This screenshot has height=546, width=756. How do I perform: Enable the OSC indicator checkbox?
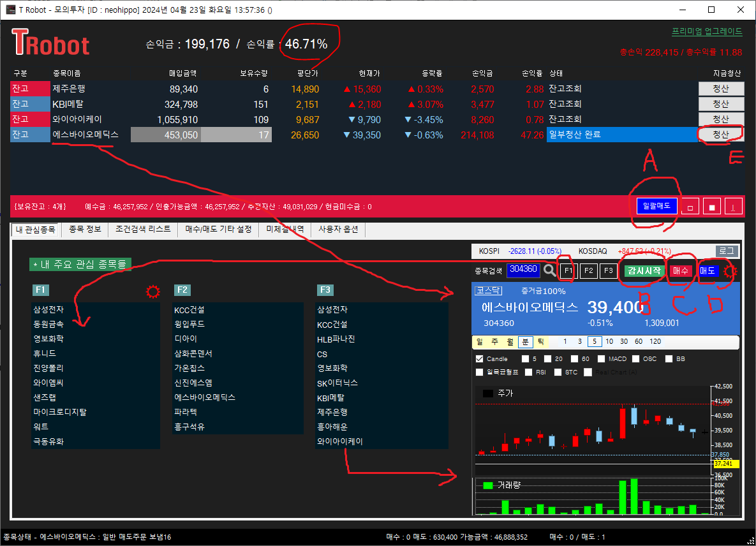[636, 359]
